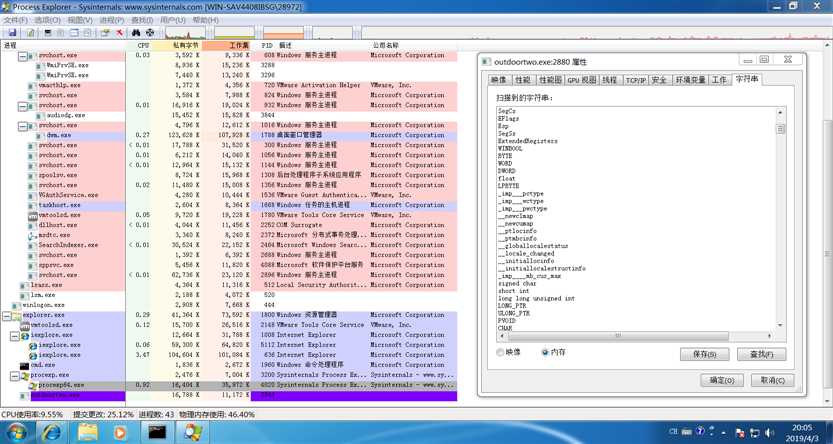Click the 查找(F) button
The image size is (833, 444).
tap(761, 354)
